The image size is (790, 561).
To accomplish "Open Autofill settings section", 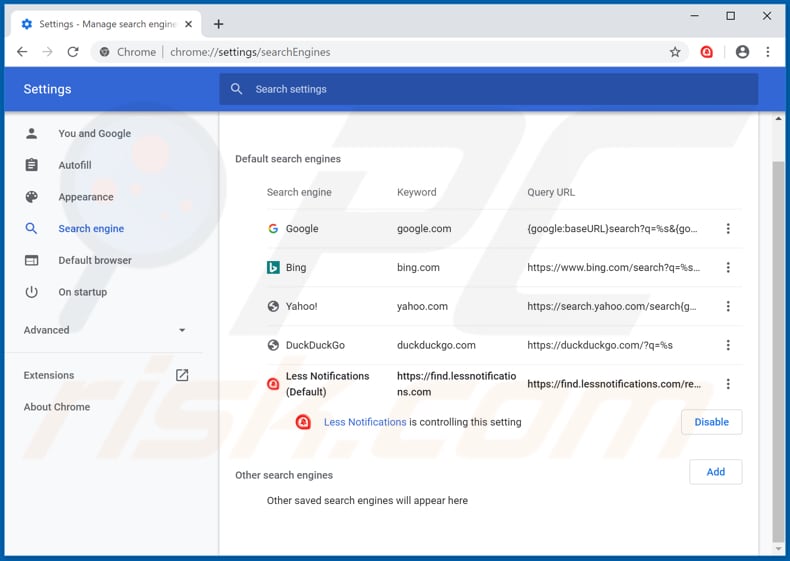I will [x=75, y=165].
